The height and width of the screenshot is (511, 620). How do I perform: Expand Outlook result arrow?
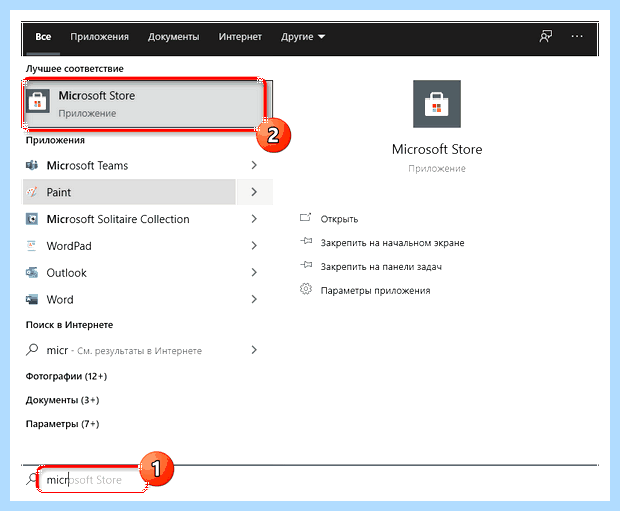tap(254, 273)
